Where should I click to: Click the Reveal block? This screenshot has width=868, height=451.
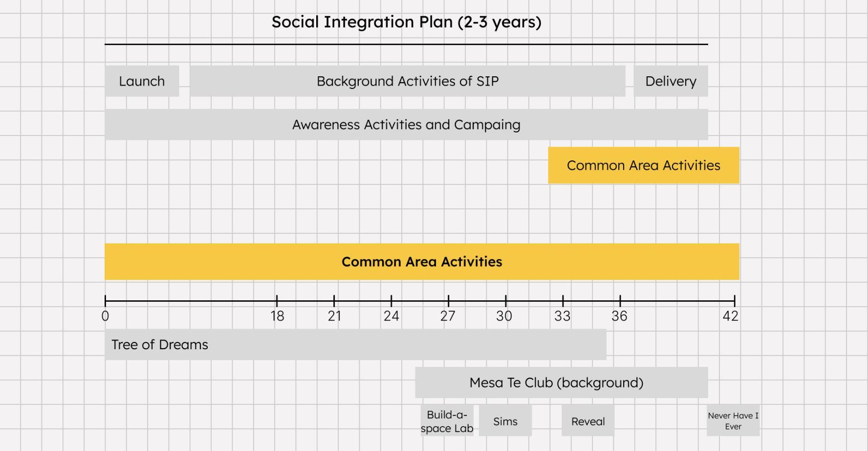(x=588, y=421)
